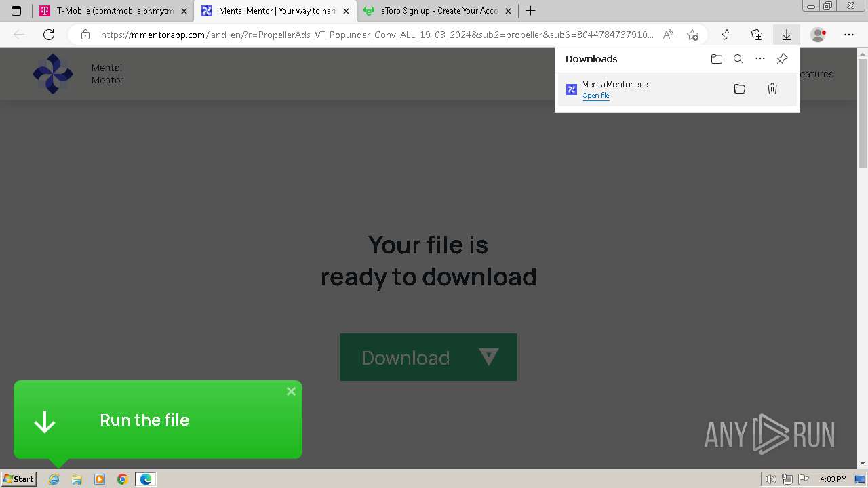
Task: Launch Chrome from taskbar
Action: coord(122,479)
